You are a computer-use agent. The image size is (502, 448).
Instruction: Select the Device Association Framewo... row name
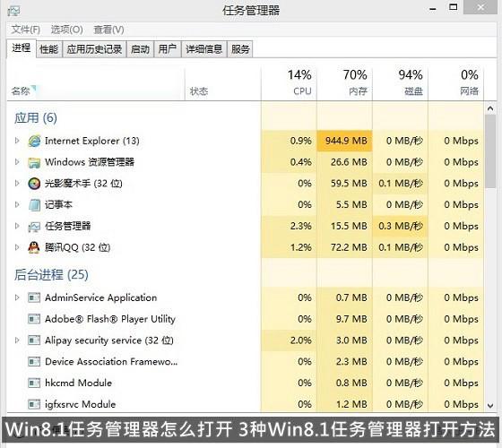(x=111, y=362)
